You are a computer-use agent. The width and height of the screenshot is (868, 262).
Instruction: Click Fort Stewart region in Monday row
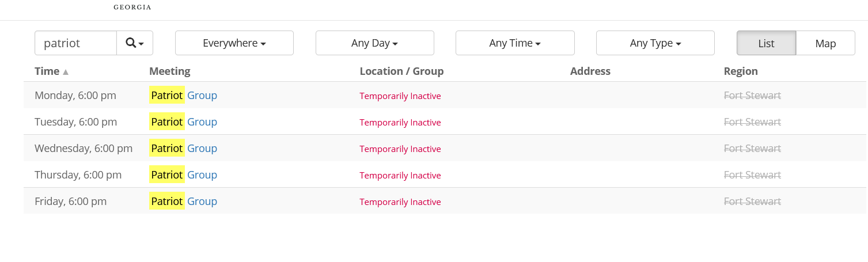click(752, 96)
